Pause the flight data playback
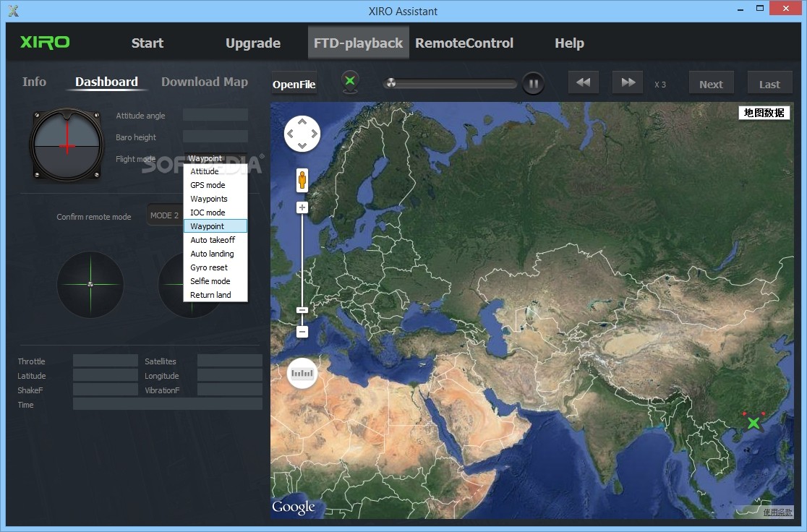 pyautogui.click(x=533, y=83)
